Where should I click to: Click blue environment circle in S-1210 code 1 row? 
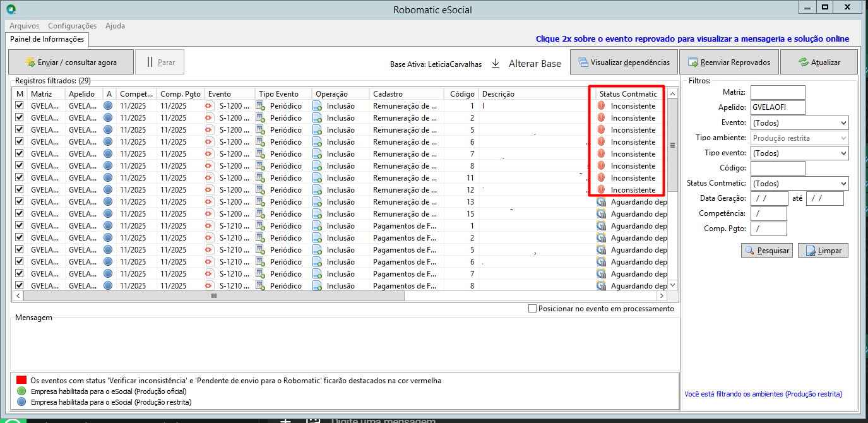click(109, 226)
